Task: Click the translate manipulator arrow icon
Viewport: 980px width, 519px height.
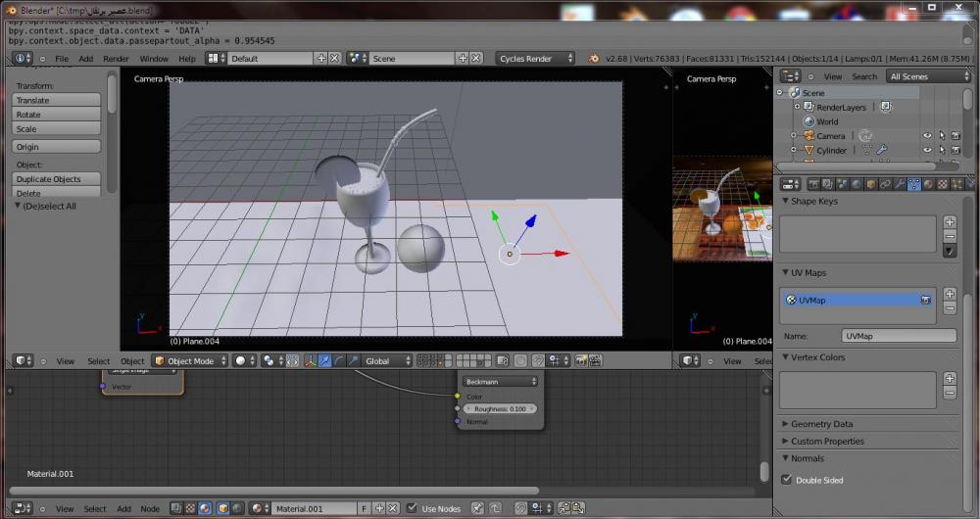Action: pos(324,361)
